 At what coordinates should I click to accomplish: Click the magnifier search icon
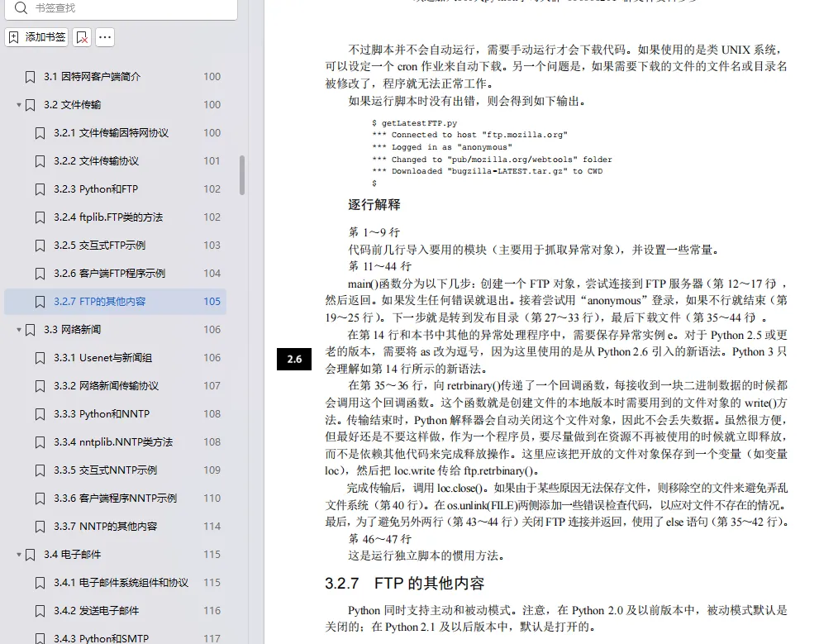tap(21, 7)
